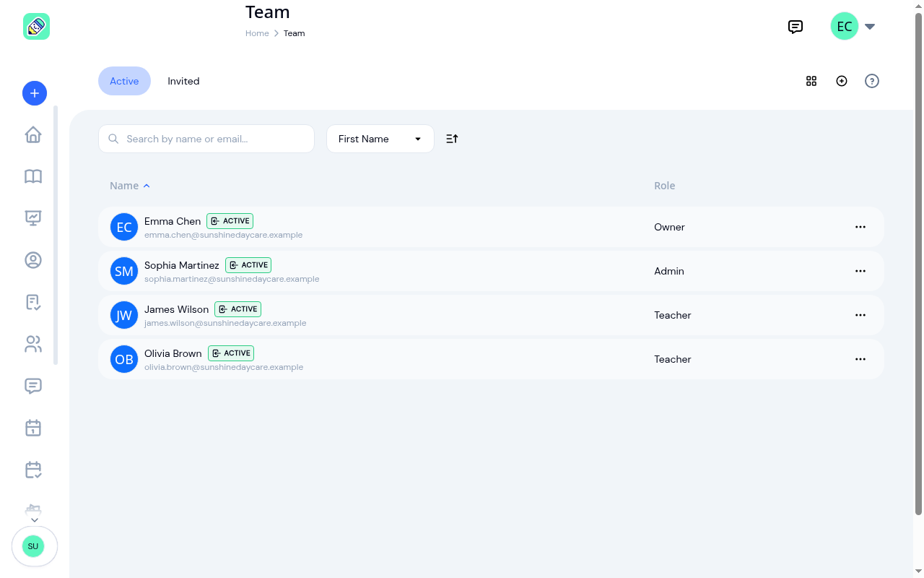Viewport: 924px width, 578px height.
Task: Click Olivia Brown's ACTIVE status badge
Action: (x=231, y=353)
